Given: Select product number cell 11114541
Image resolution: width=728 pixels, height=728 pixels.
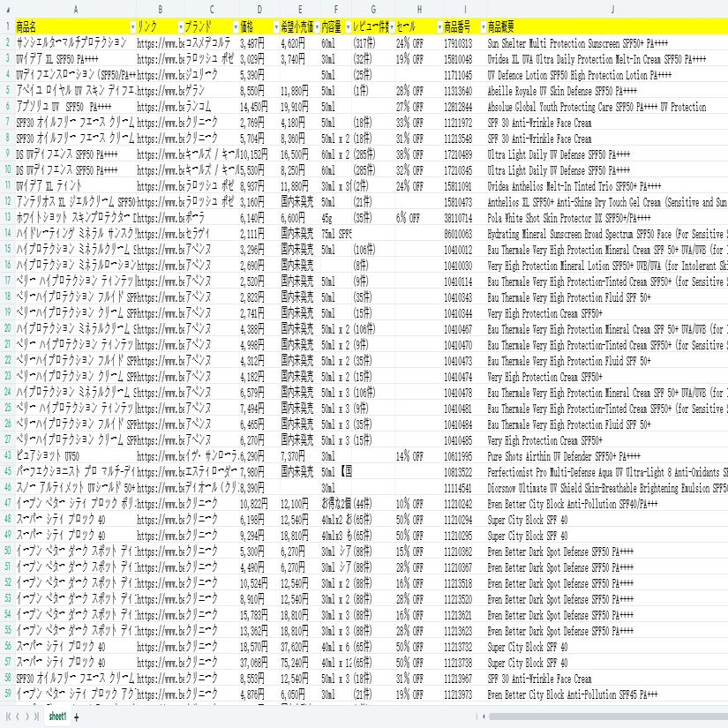Looking at the screenshot, I should click(465, 488).
